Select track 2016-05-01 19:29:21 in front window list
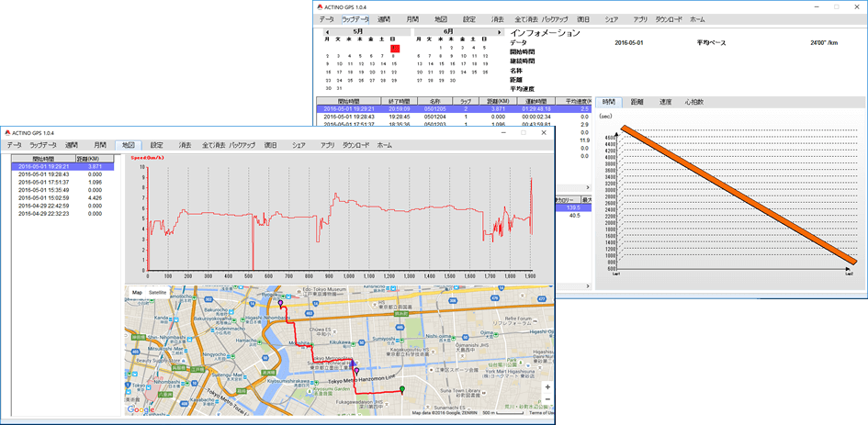Image resolution: width=868 pixels, height=425 pixels. pos(62,166)
